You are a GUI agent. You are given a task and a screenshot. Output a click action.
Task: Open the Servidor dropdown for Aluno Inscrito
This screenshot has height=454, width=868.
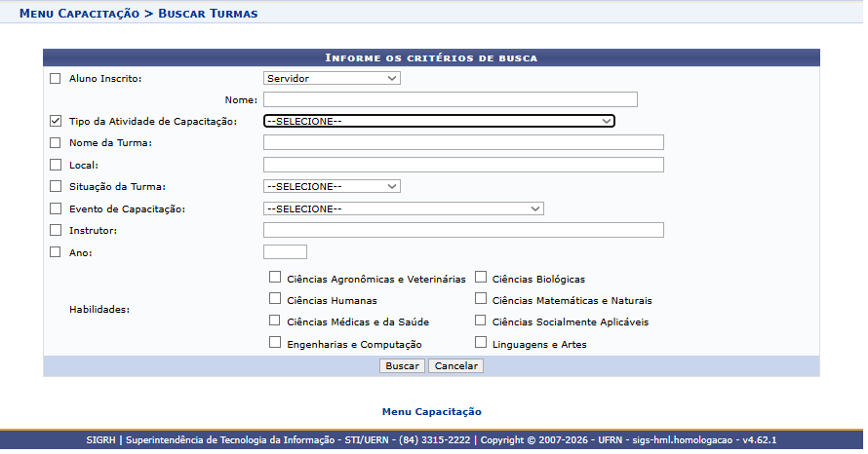point(332,78)
